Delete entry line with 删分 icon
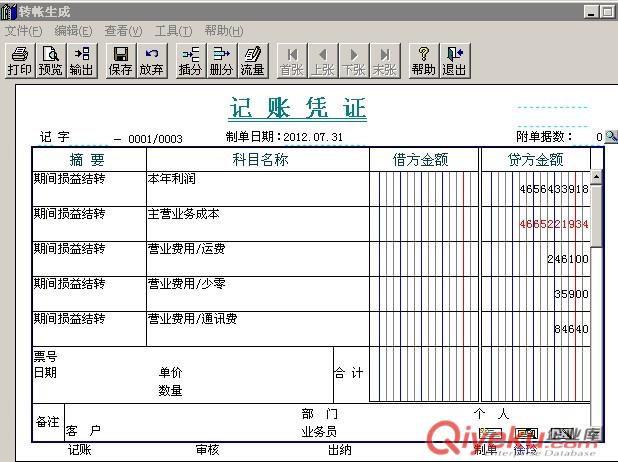This screenshot has width=618, height=462. 222,61
